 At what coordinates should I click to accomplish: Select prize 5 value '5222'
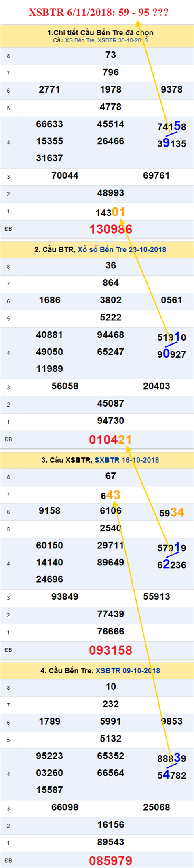110,318
